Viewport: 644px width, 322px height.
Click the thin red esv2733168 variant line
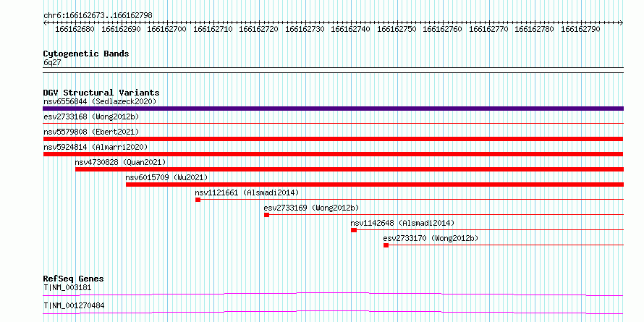[333, 123]
